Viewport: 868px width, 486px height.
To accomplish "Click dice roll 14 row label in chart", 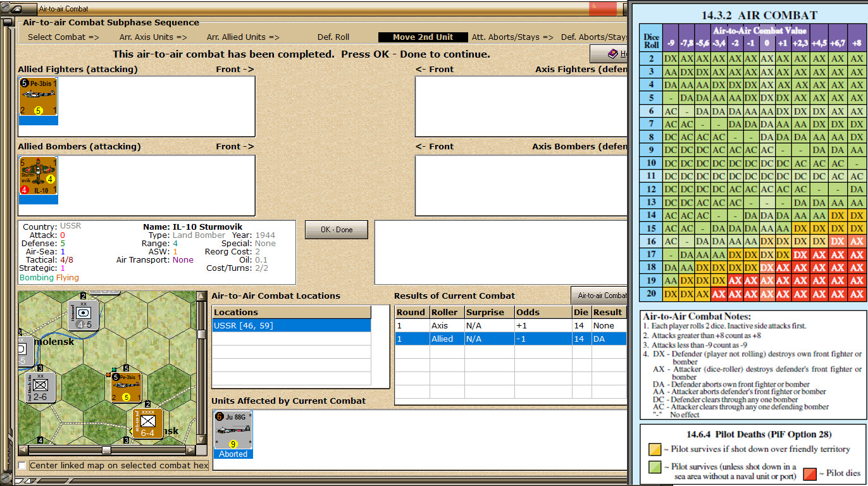I will coord(651,215).
